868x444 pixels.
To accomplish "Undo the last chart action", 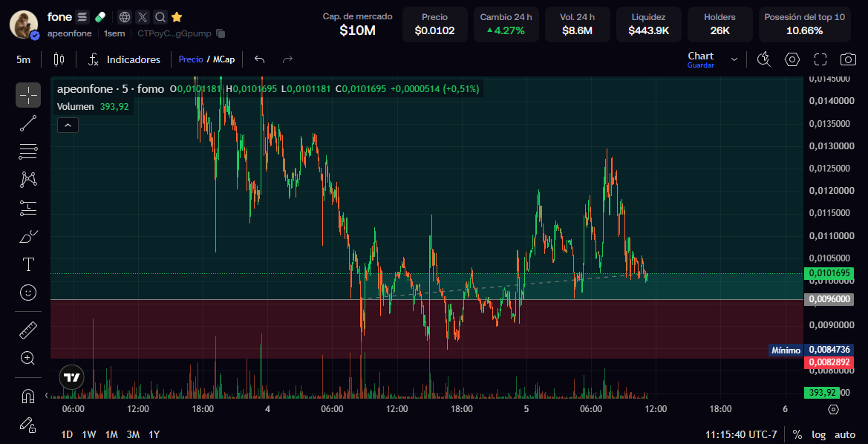I will 260,59.
